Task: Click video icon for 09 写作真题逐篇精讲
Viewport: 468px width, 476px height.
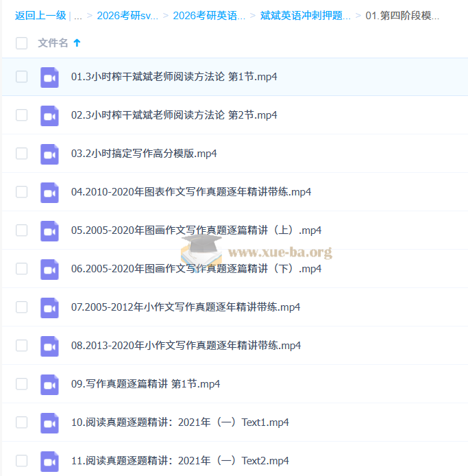Action: [49, 384]
